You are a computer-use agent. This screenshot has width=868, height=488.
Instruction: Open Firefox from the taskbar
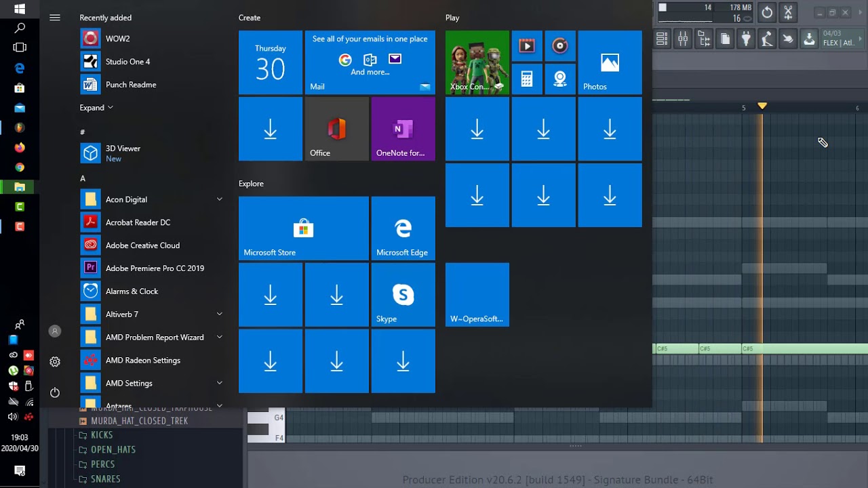point(20,147)
